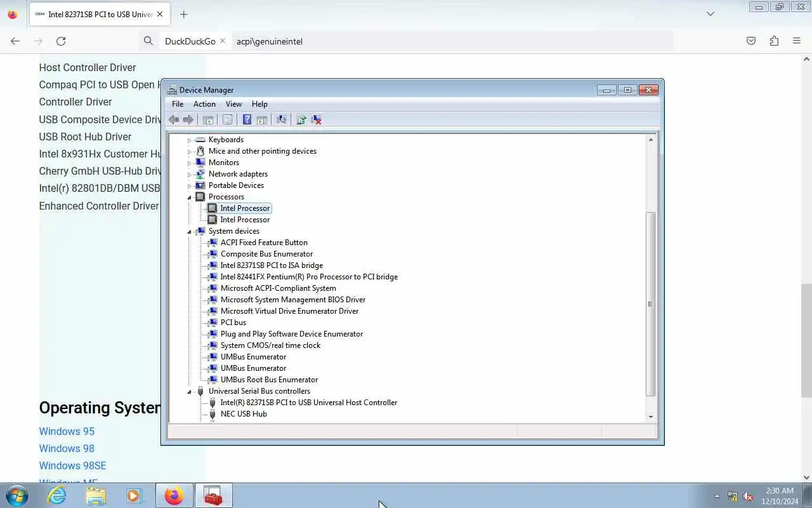Screen dimensions: 812x508
Task: Open the Firefox hamburger menu
Action: click(797, 41)
